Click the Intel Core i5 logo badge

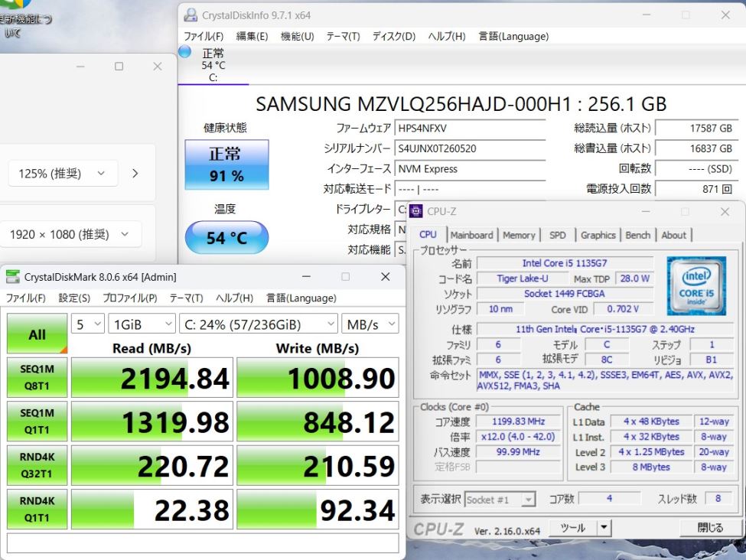coord(696,286)
